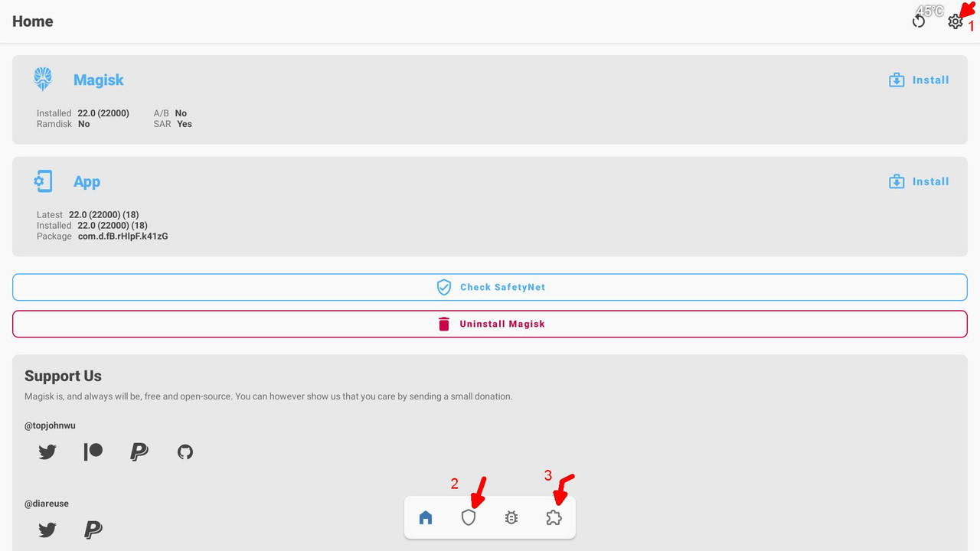Click the Magisk mask logo icon
This screenshot has width=980, height=551.
(43, 80)
